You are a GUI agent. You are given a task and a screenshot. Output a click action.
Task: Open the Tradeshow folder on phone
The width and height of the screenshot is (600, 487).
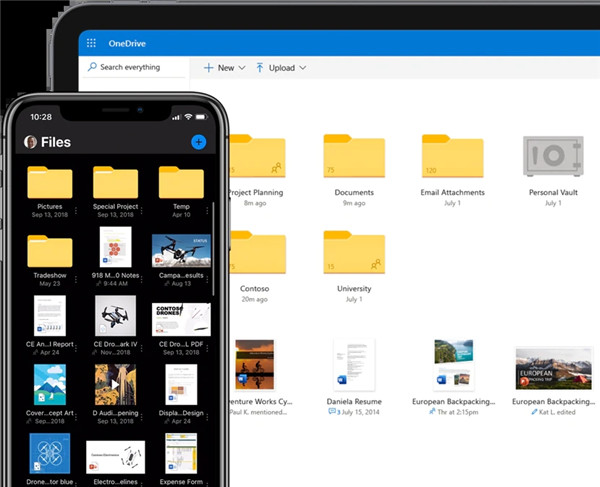(49, 252)
